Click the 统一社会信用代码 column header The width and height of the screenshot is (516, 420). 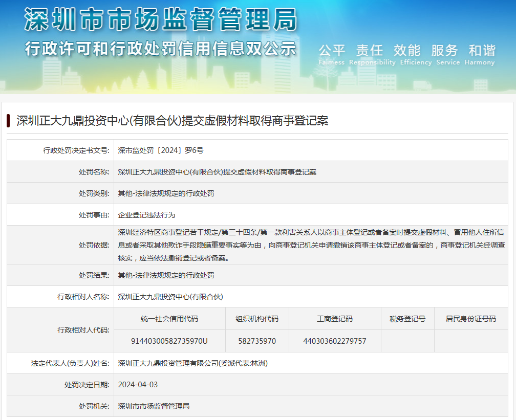click(x=169, y=319)
